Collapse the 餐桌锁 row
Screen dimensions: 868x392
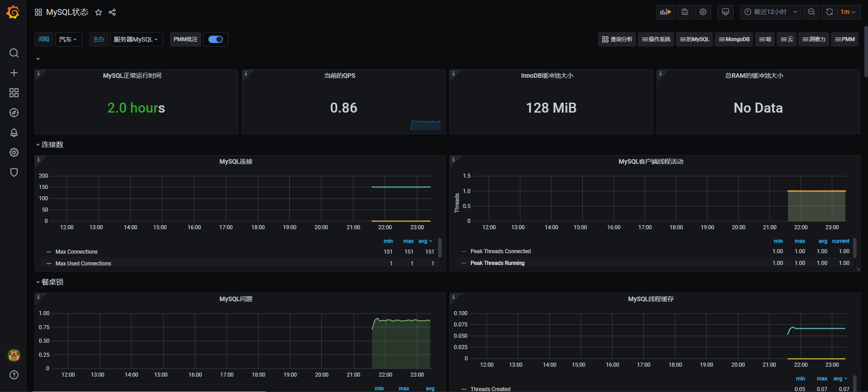pyautogui.click(x=50, y=282)
